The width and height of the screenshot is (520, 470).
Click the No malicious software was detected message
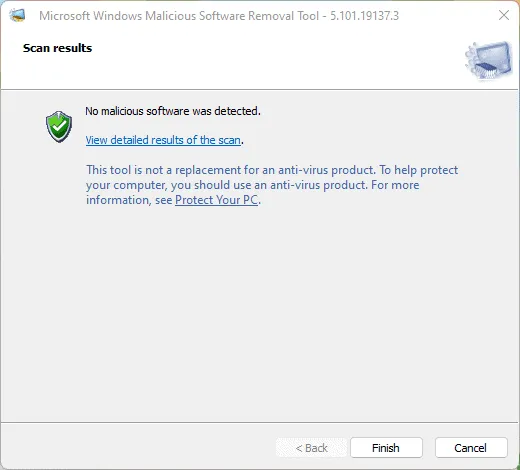[x=173, y=111]
